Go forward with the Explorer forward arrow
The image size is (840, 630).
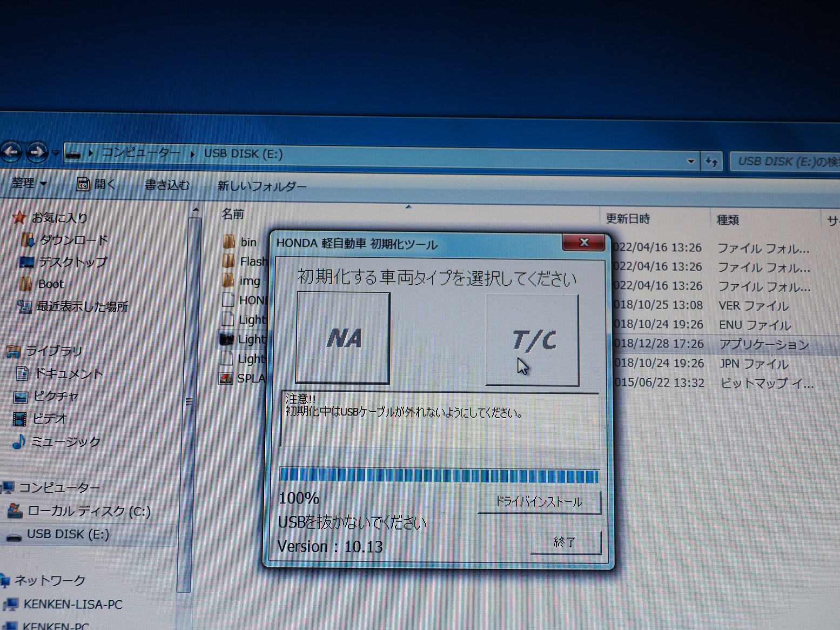[37, 152]
